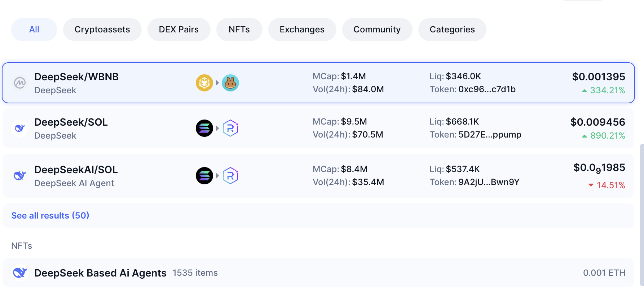Viewport: 644px width, 301px height.
Task: Click the PancakeSwap bunny icon
Action: [x=230, y=83]
